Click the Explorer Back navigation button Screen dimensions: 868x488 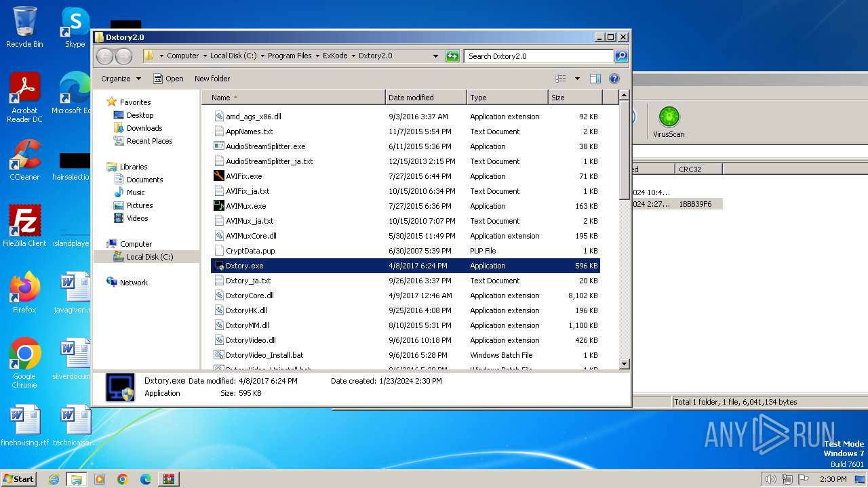(104, 56)
